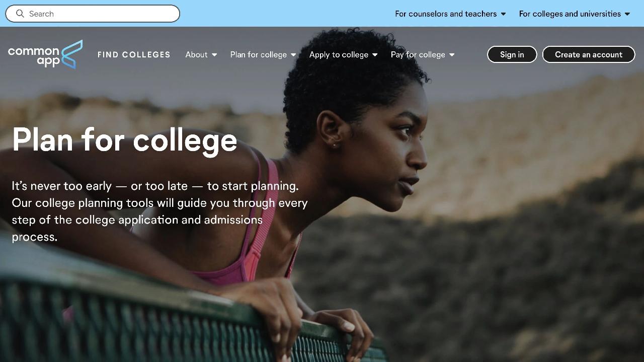The height and width of the screenshot is (362, 644).
Task: Click the Common App logo
Action: (45, 54)
